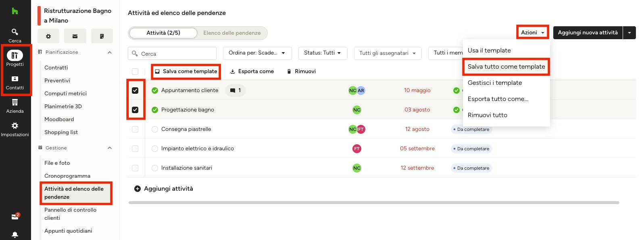Open the Azioni dropdown
Screen dimensions: 644x240
[x=533, y=32]
